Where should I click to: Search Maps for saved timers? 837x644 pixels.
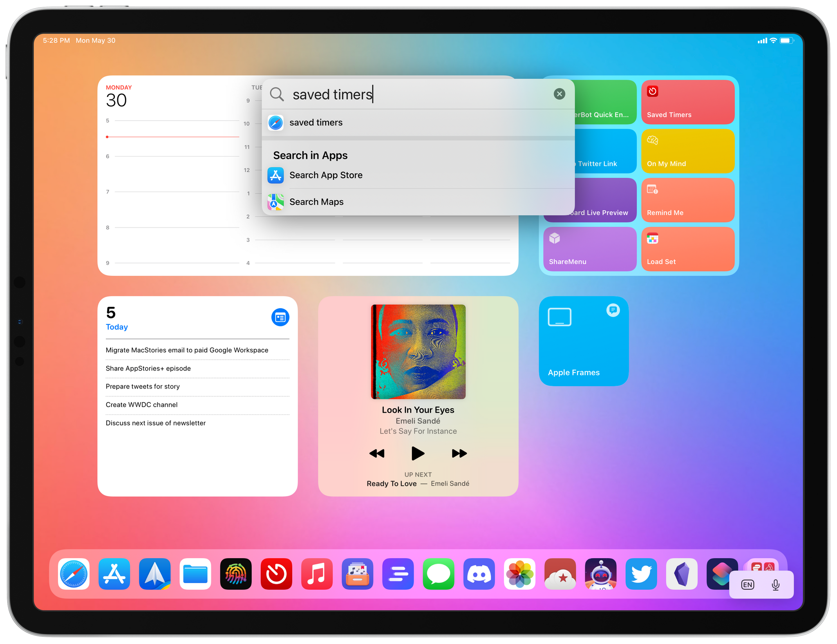coord(317,201)
